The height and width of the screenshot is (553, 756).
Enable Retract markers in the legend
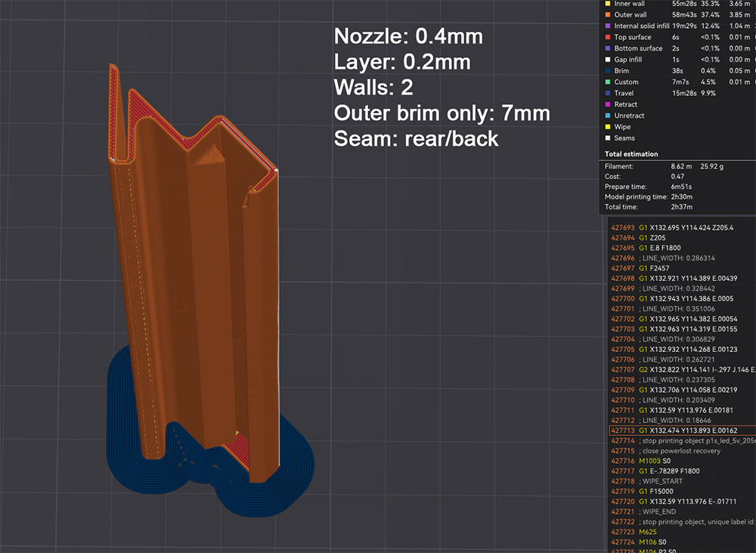(x=626, y=104)
